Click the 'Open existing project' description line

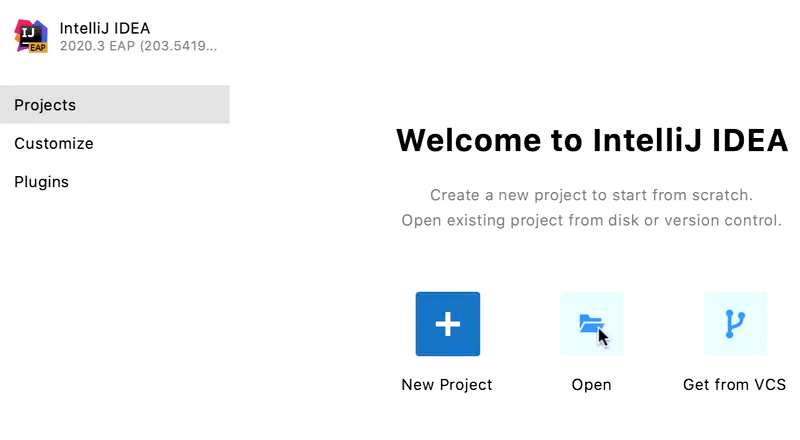point(591,220)
